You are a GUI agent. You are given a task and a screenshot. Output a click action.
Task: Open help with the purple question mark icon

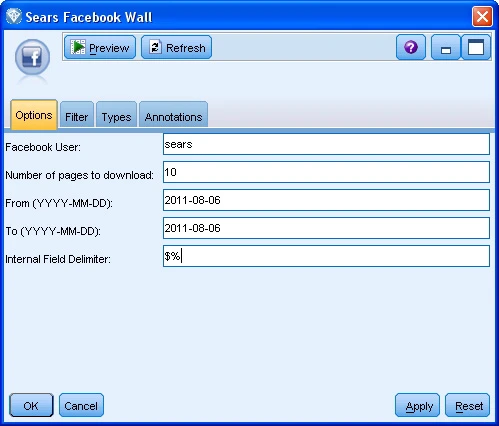coord(411,47)
